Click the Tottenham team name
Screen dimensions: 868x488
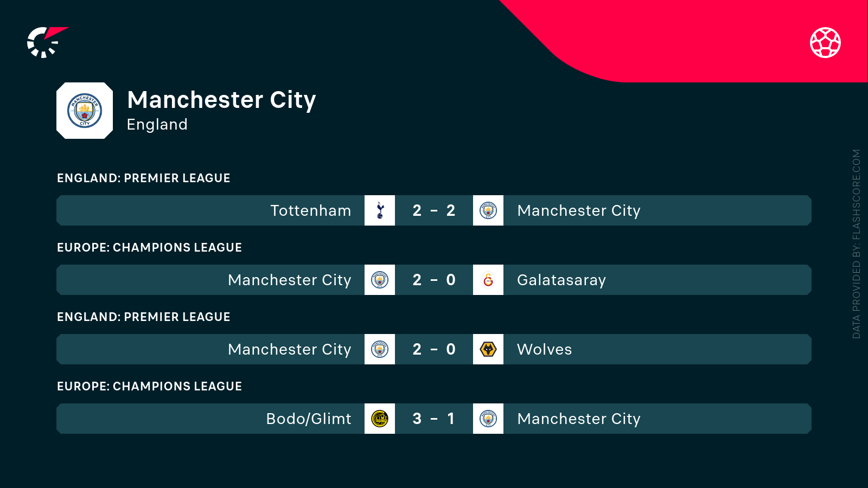point(310,210)
